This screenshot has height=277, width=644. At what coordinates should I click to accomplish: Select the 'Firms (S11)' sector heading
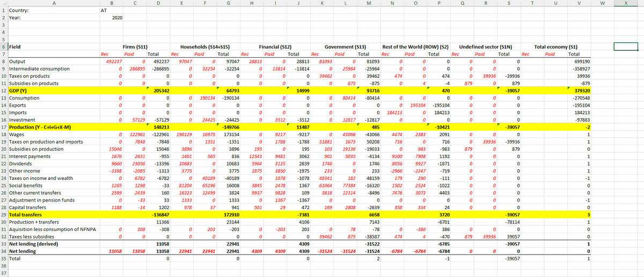135,47
